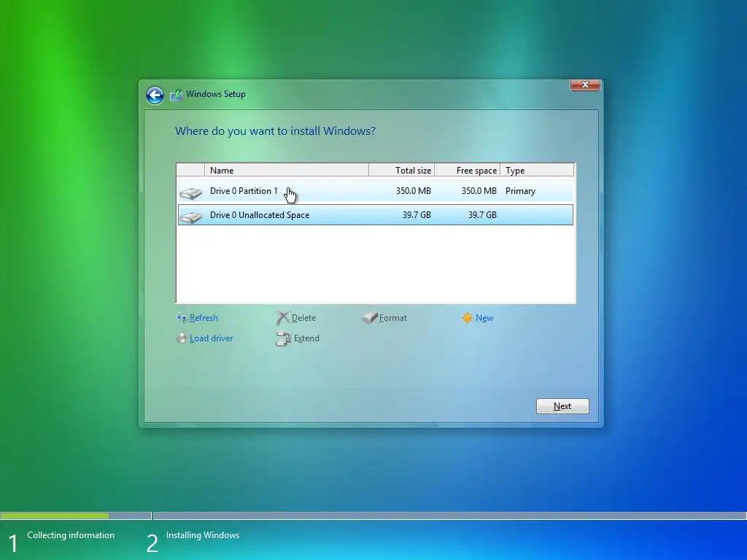Click the Extend partition link
This screenshot has height=560, width=747.
306,338
